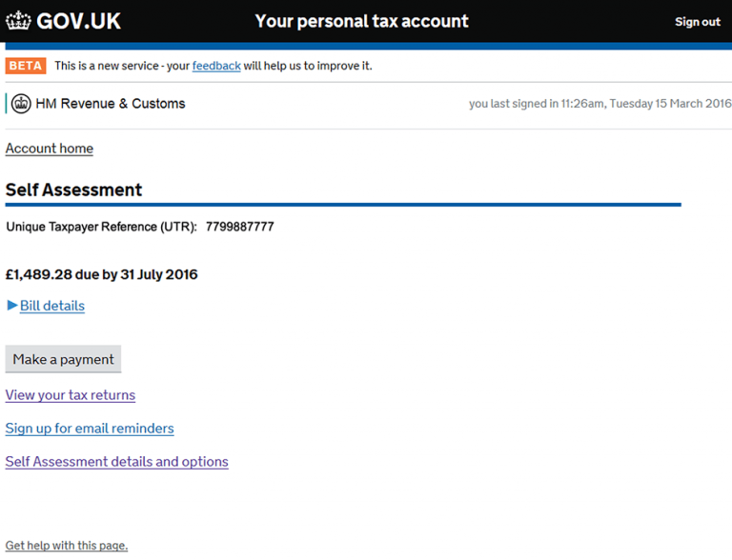Viewport: 732px width, 560px height.
Task: View your tax returns
Action: point(71,395)
